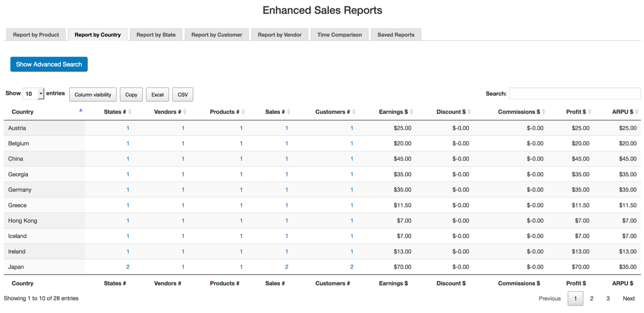Screen dimensions: 644x313
Task: Click the Greece country cell
Action: [44, 205]
